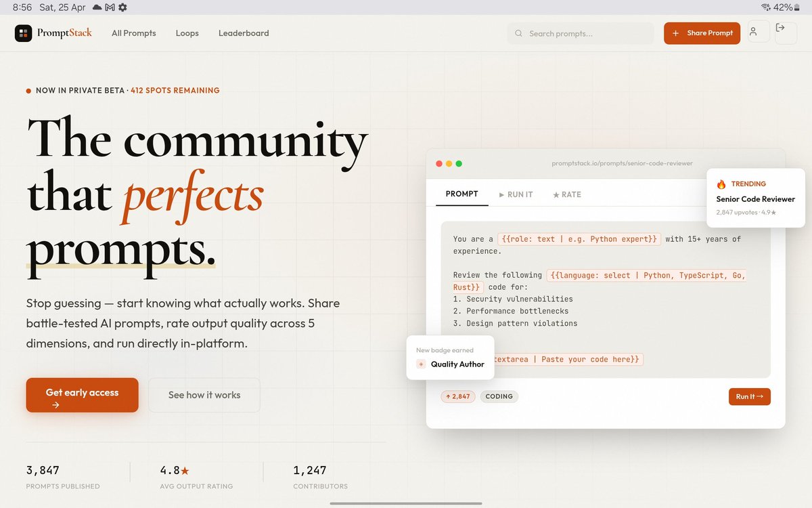Click the Performance bottlenecks line
This screenshot has width=812, height=508.
[511, 311]
